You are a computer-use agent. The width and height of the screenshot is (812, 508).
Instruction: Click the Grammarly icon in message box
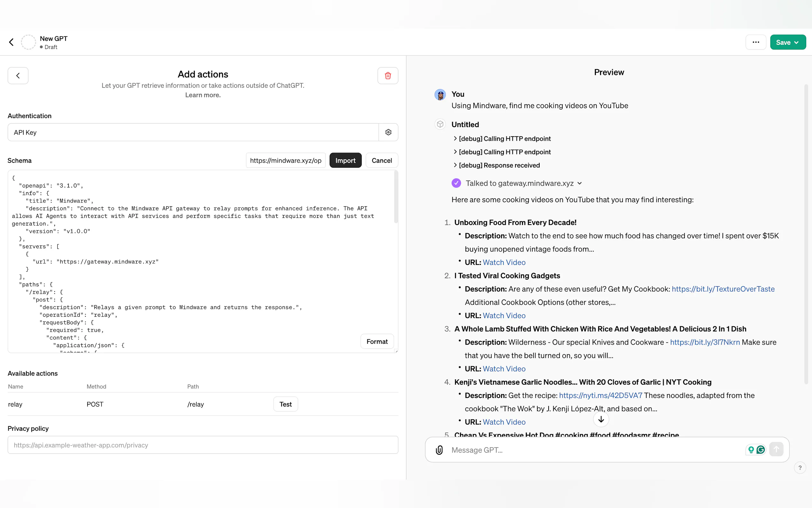(761, 449)
